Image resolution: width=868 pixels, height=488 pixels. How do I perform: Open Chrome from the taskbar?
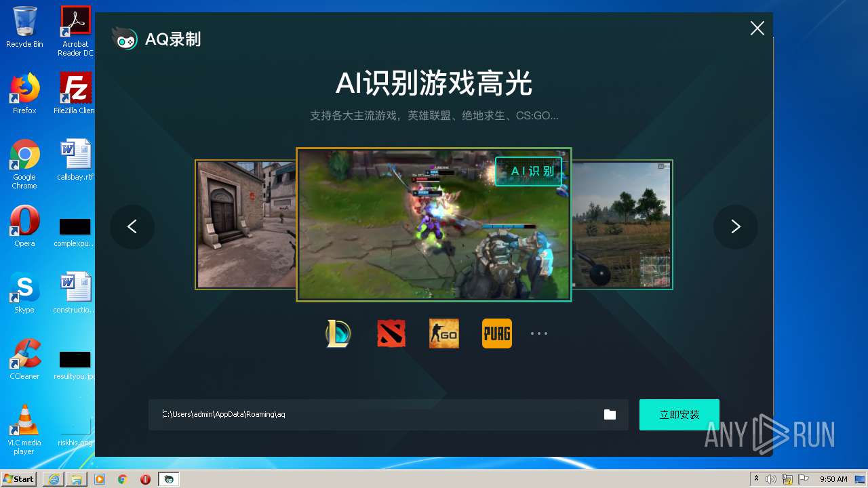(x=123, y=479)
